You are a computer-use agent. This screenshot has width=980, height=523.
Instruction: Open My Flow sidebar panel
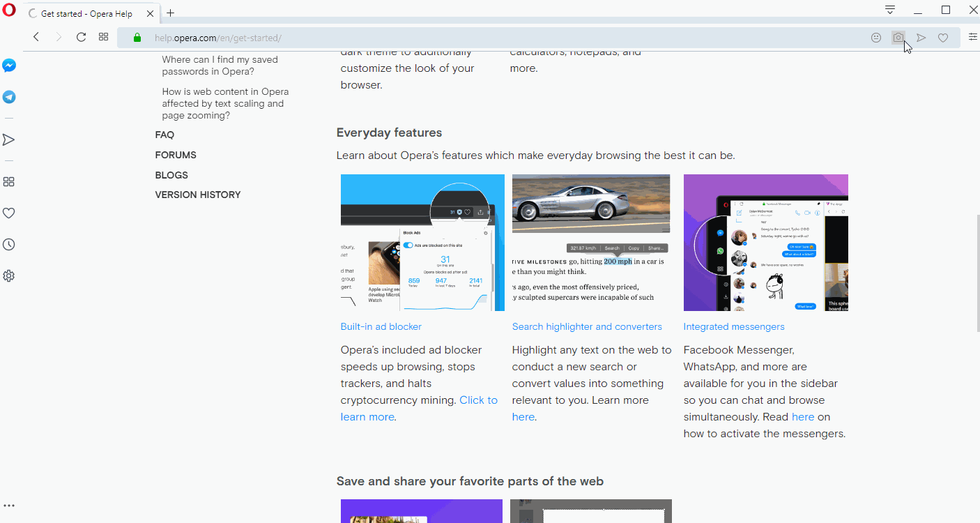9,140
